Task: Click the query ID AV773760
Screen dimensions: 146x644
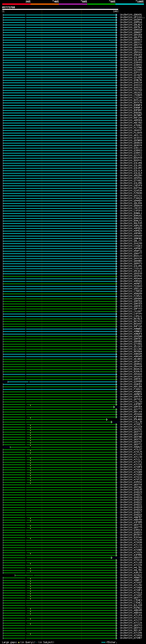Action: click(x=8, y=8)
